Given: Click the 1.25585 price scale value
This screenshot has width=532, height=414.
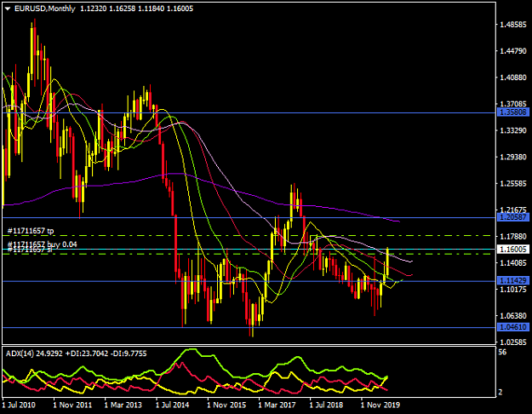Looking at the screenshot, I should [x=513, y=183].
